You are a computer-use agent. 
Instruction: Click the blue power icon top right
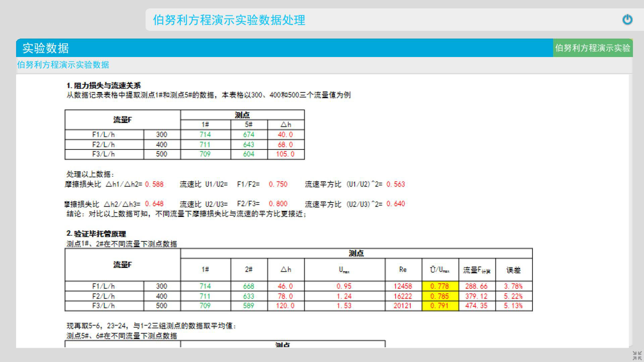[627, 19]
